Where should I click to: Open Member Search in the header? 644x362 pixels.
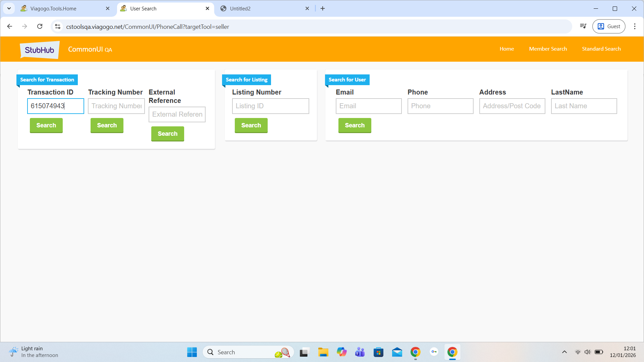pyautogui.click(x=548, y=49)
